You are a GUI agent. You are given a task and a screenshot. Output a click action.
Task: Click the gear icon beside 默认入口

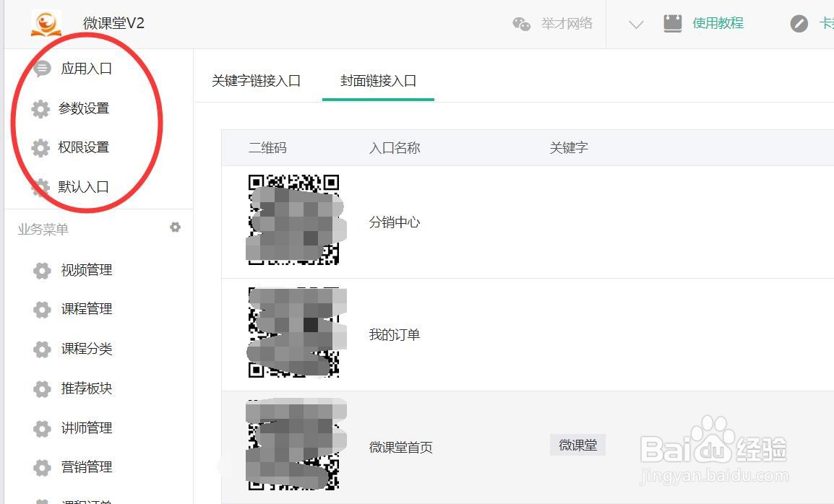(x=40, y=187)
